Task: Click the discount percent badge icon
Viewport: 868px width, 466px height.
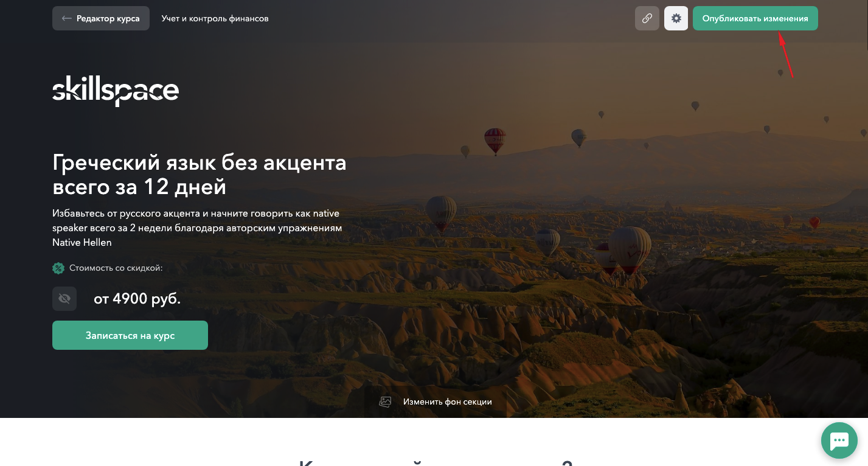Action: (x=58, y=268)
